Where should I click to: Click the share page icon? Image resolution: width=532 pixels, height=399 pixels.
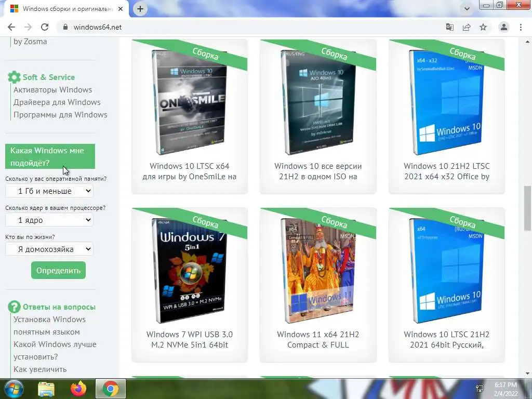(x=467, y=27)
